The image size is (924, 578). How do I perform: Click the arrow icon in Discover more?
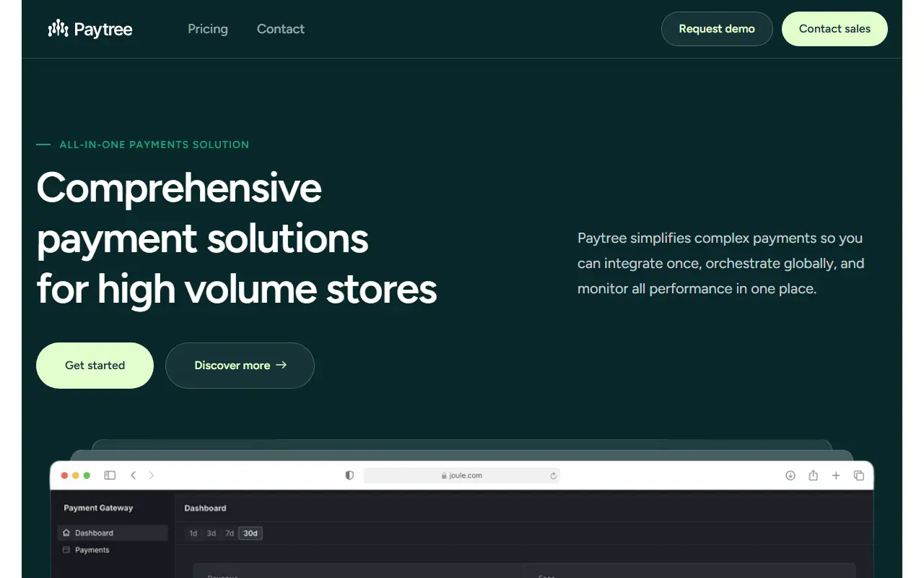coord(282,365)
